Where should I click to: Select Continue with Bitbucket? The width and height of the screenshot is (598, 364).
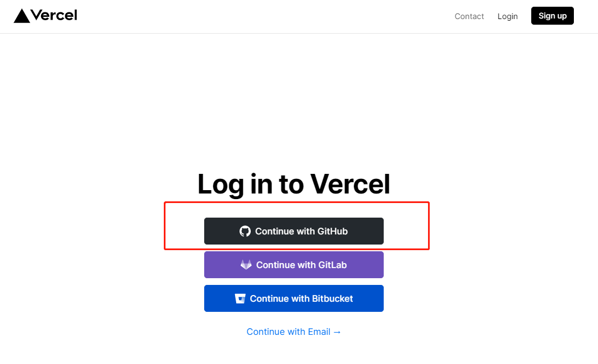[293, 298]
